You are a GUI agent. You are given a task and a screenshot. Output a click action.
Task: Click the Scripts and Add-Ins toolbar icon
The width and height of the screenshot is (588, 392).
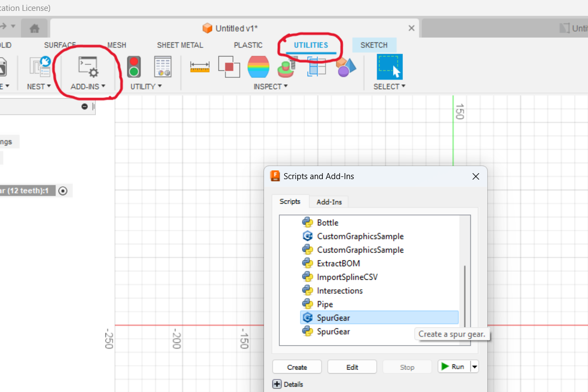click(x=89, y=67)
